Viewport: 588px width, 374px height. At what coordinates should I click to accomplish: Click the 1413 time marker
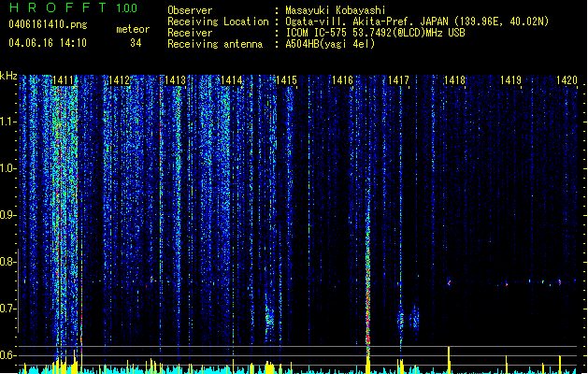coord(175,80)
